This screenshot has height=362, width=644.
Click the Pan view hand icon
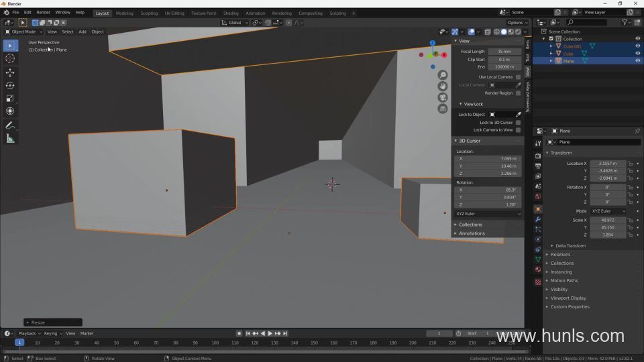[442, 86]
